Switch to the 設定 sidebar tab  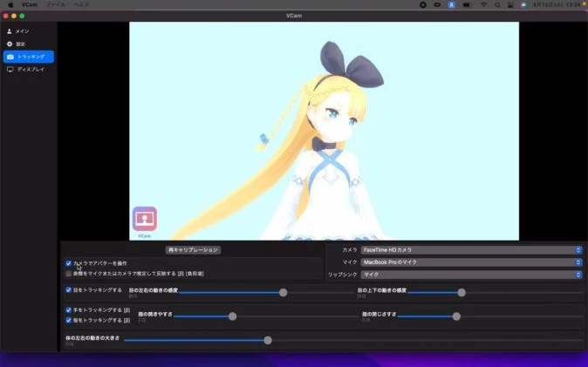[29, 44]
